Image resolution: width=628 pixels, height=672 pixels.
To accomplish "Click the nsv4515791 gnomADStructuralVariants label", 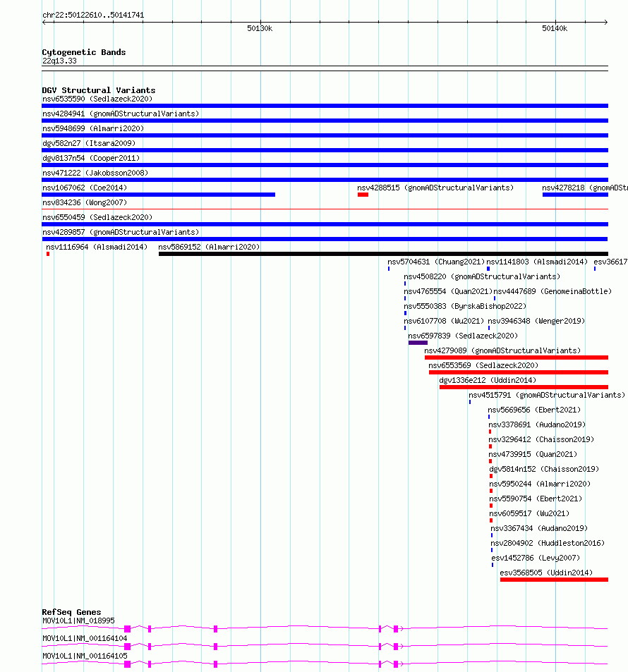I will pos(547,395).
